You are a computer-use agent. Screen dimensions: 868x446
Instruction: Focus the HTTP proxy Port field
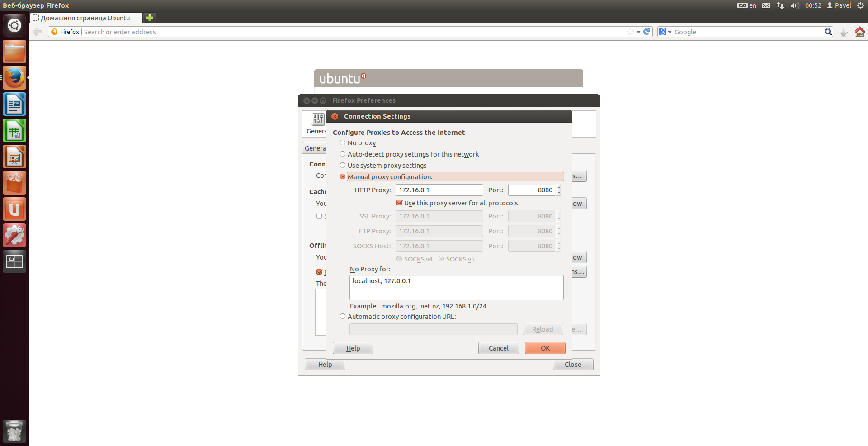(x=532, y=190)
